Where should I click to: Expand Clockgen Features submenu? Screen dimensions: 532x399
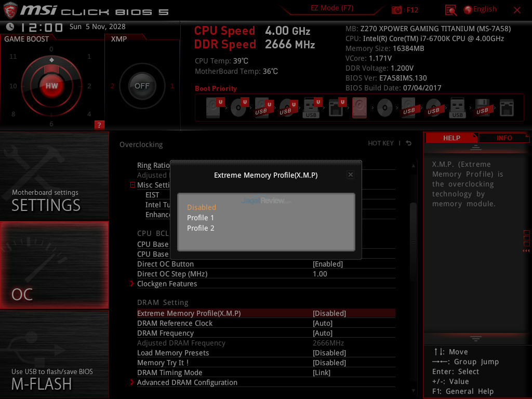pos(167,284)
